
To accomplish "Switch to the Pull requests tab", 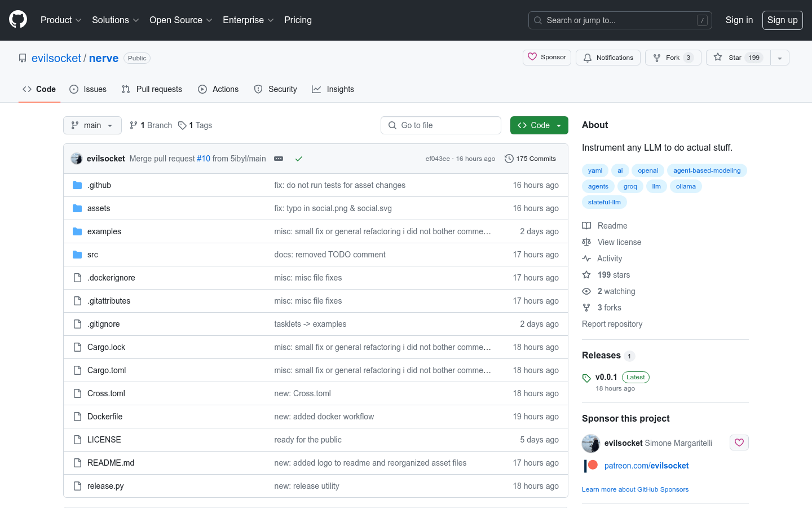I will tap(152, 89).
